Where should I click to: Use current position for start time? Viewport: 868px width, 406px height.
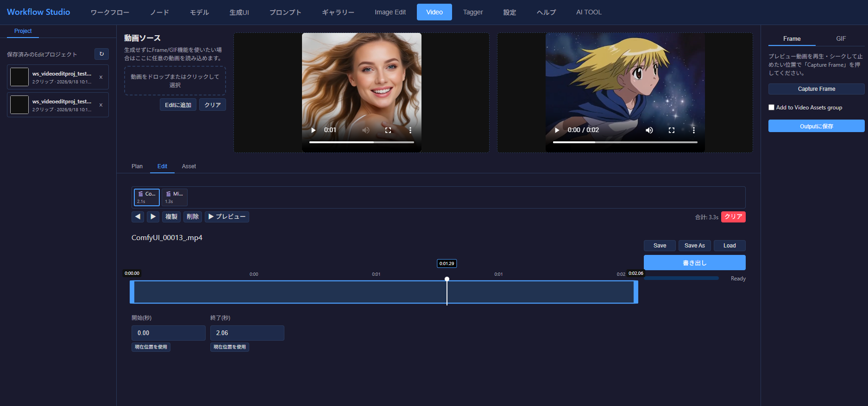pyautogui.click(x=151, y=347)
